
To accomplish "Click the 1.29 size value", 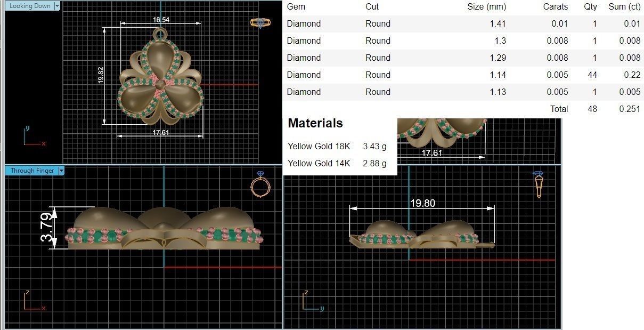I will coord(498,58).
